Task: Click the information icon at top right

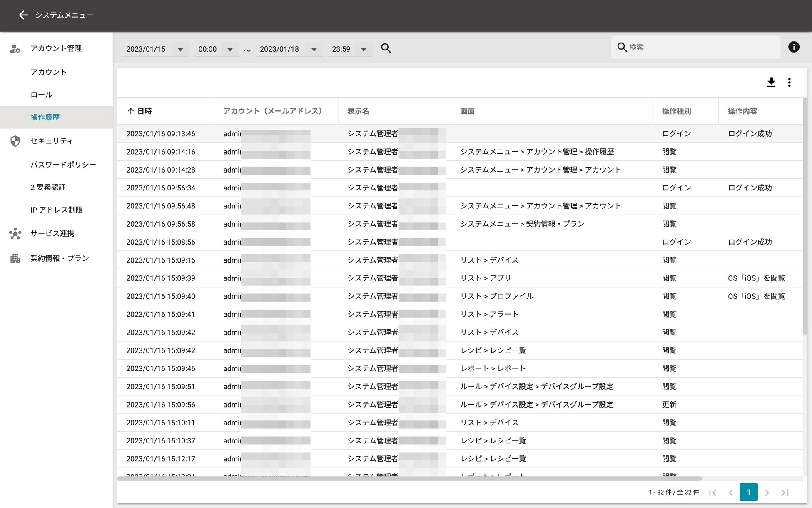Action: pos(794,47)
